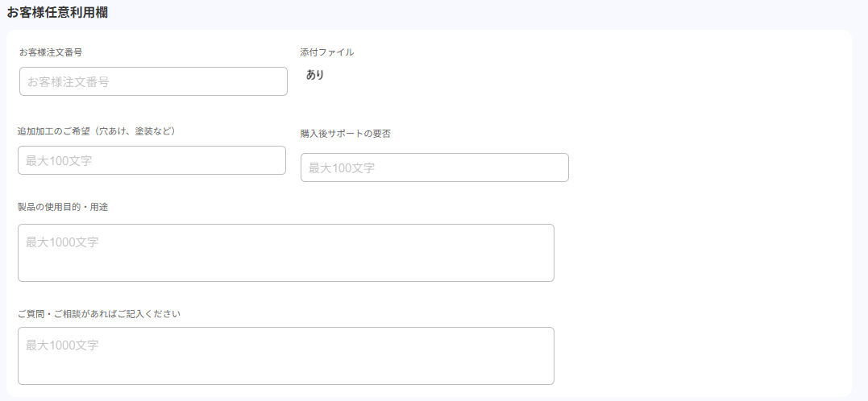The height and width of the screenshot is (401, 868).
Task: Click the お客様注文番号 placeholder text
Action: (x=69, y=81)
